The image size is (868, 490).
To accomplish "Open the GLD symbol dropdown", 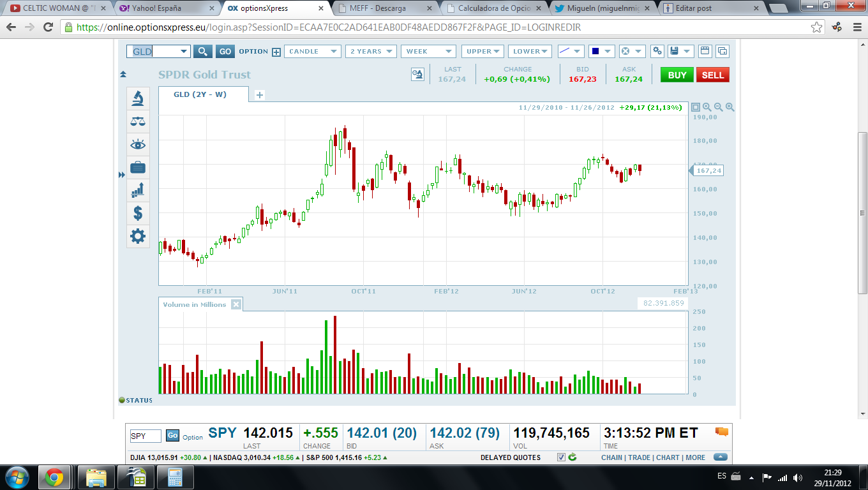I will tap(184, 52).
